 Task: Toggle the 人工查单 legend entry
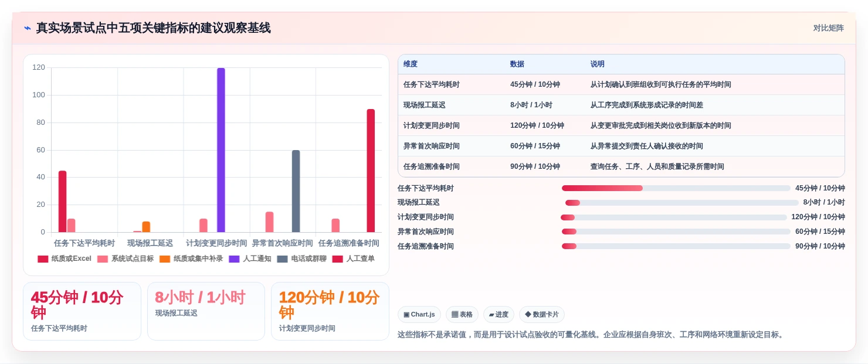point(354,258)
